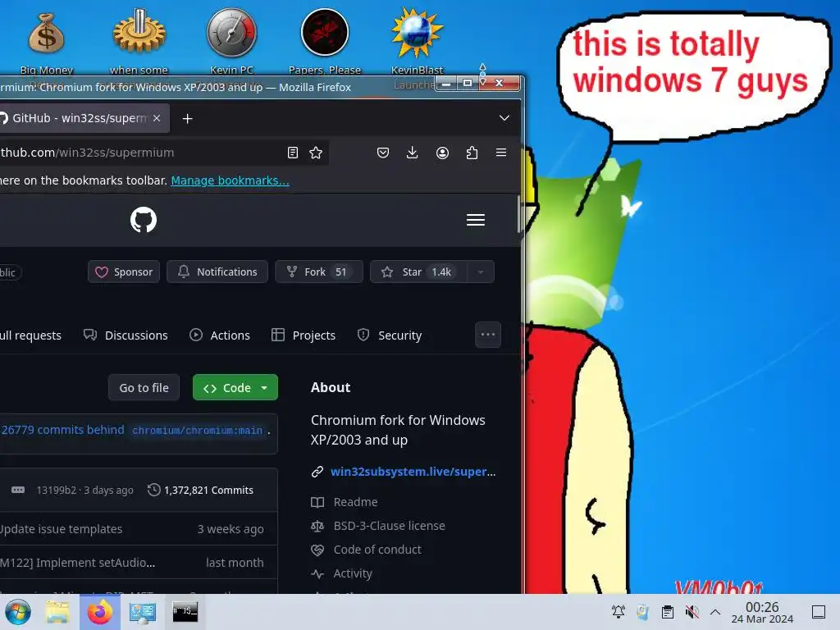Open commit 13199b2
840x630 pixels.
tap(57, 491)
